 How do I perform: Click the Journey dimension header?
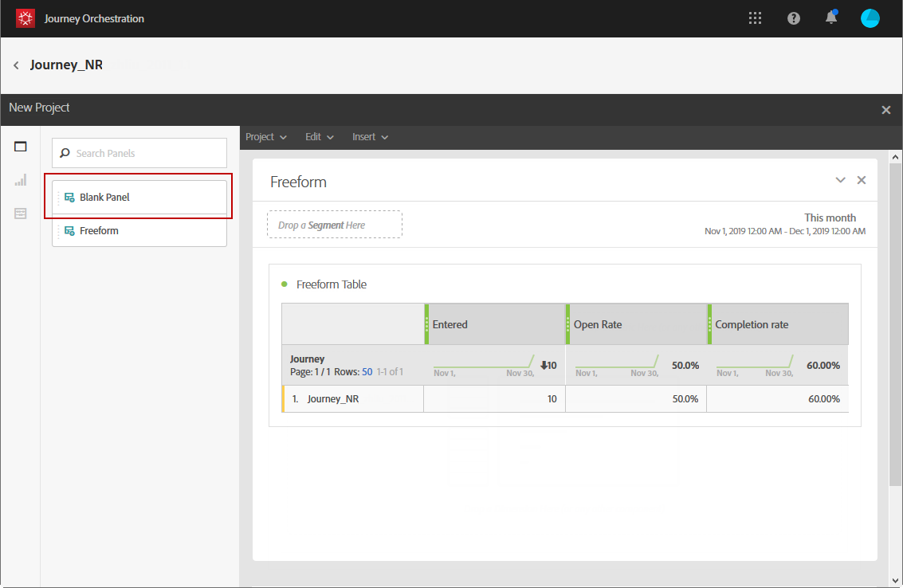[307, 359]
